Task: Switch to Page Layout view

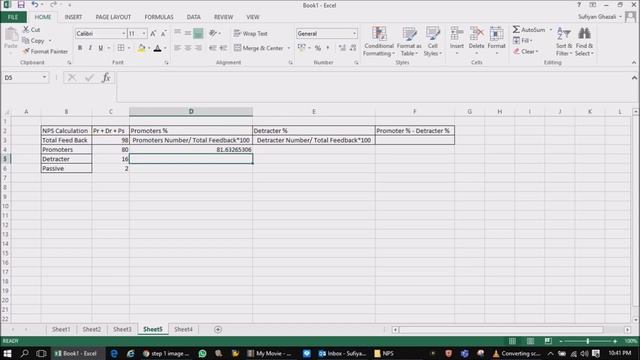Action: (530, 341)
